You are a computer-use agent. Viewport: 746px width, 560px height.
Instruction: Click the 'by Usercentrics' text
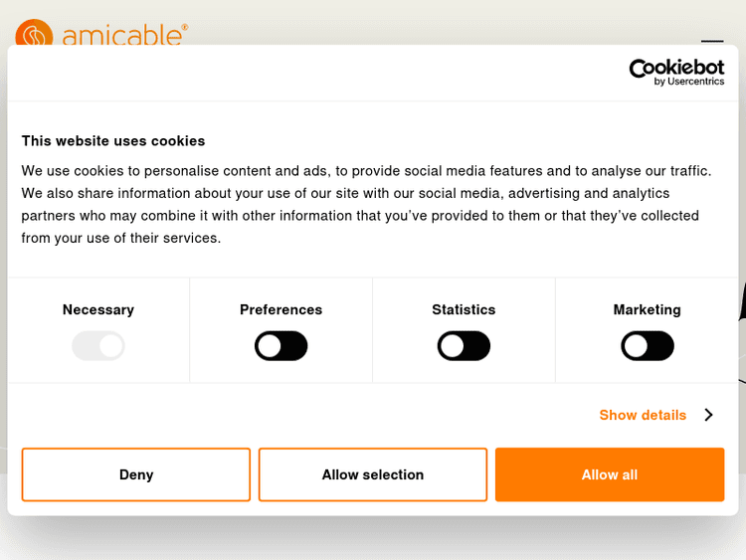(x=689, y=82)
